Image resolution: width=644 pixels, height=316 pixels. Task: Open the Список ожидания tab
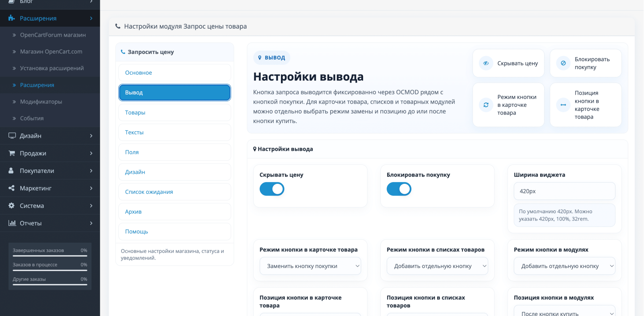click(175, 192)
